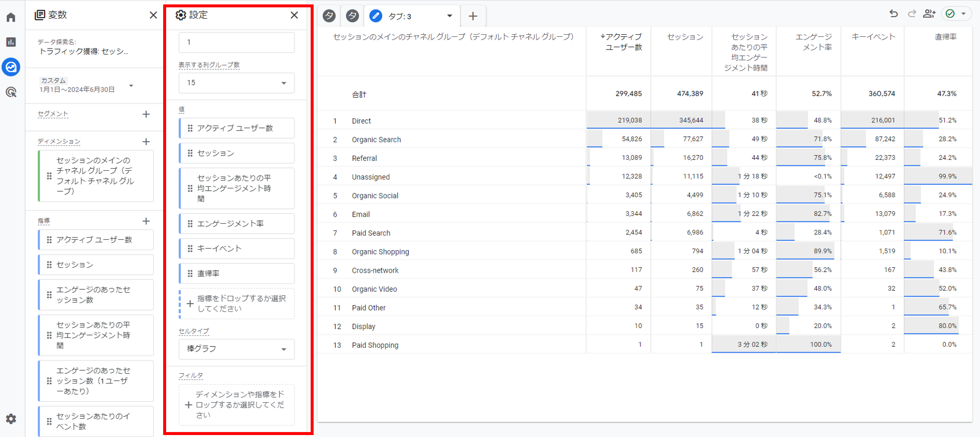Add a segment with plus icon
Viewport: 980px width, 437px height.
(x=146, y=114)
